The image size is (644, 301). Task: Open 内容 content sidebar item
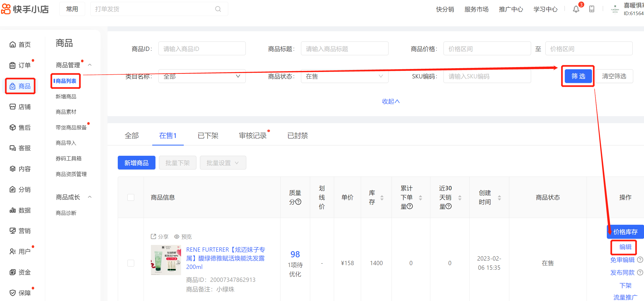click(x=20, y=169)
